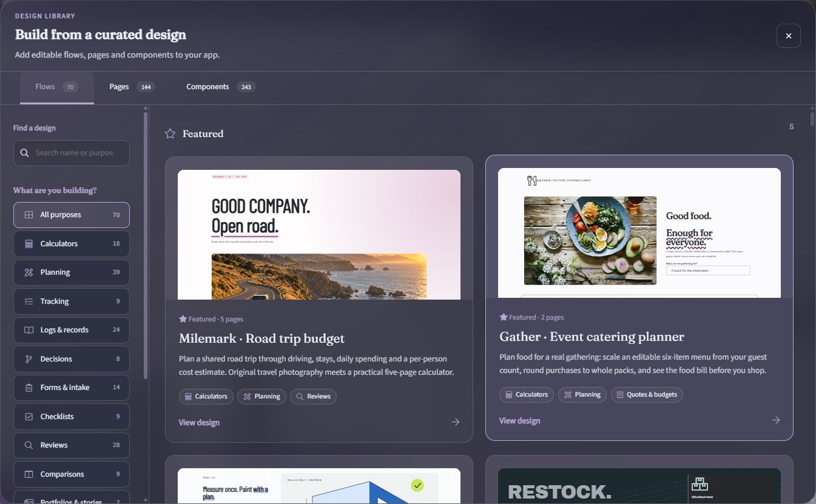Image resolution: width=816 pixels, height=504 pixels.
Task: Click the Milemark · Road trip budget title
Action: click(261, 338)
